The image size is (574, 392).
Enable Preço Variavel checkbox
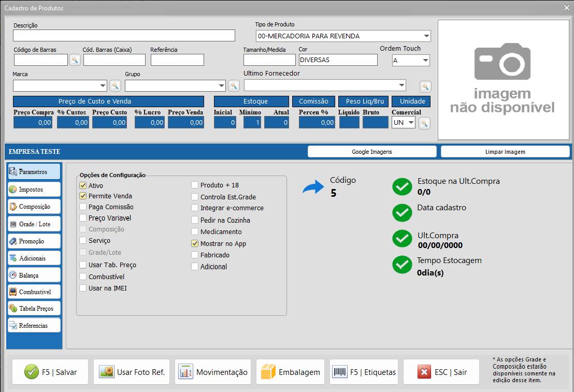(83, 218)
